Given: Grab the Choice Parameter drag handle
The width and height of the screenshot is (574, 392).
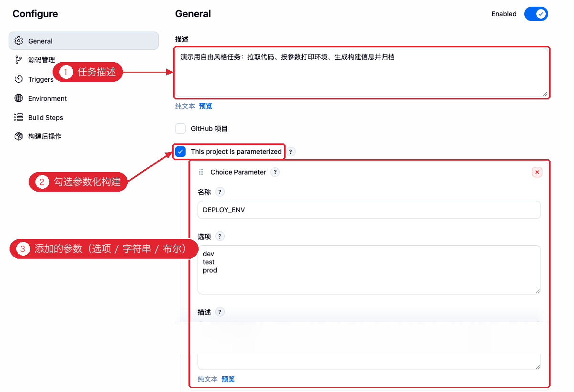Looking at the screenshot, I should [x=201, y=172].
